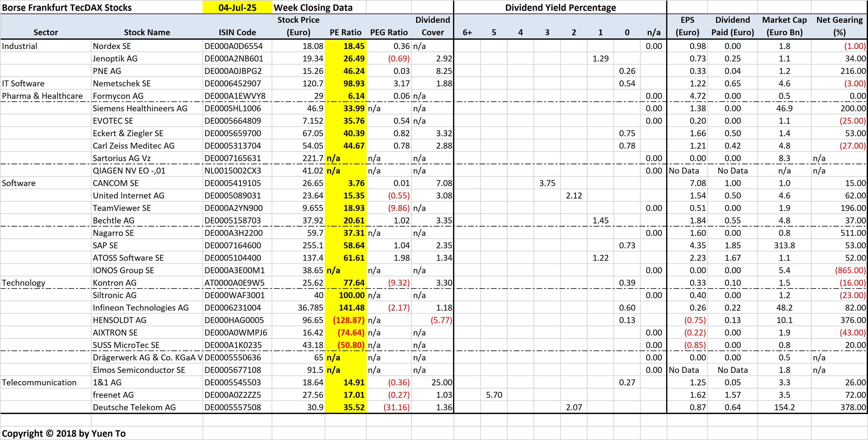Click the Net Gearing column header
The width and height of the screenshot is (868, 440).
coord(839,26)
